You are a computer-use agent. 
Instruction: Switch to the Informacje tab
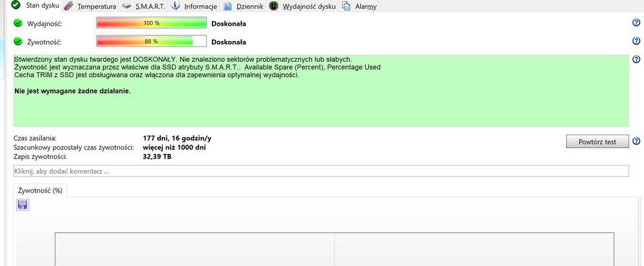tap(194, 6)
